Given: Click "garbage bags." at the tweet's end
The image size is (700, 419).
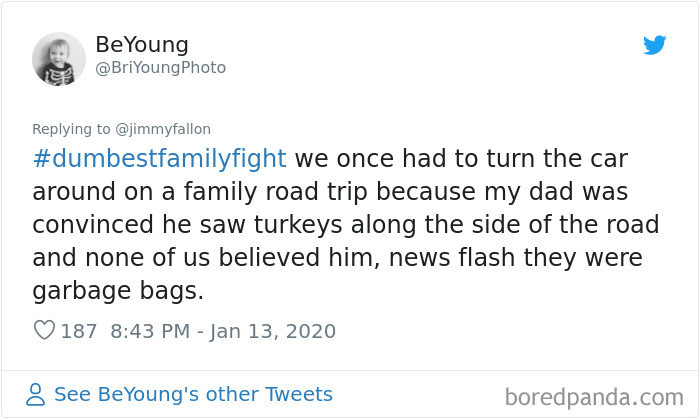Looking at the screenshot, I should point(118,291).
